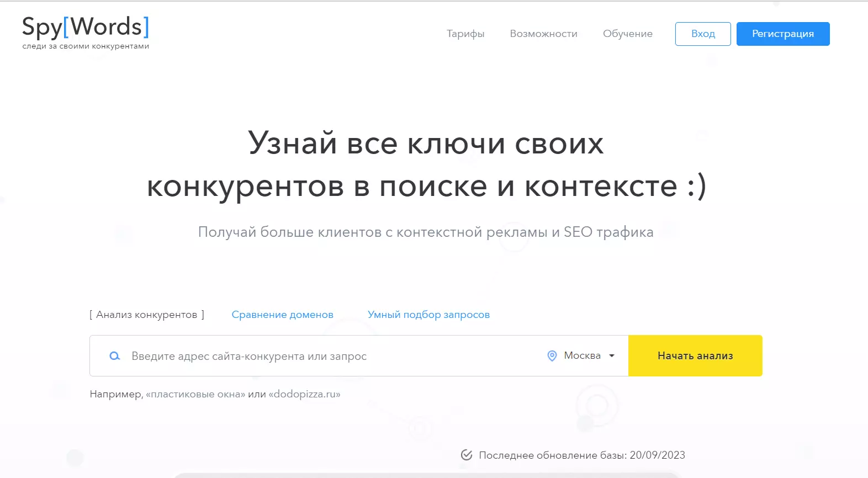Open the Возможности menu item
Viewport: 868px width, 478px height.
pos(544,34)
